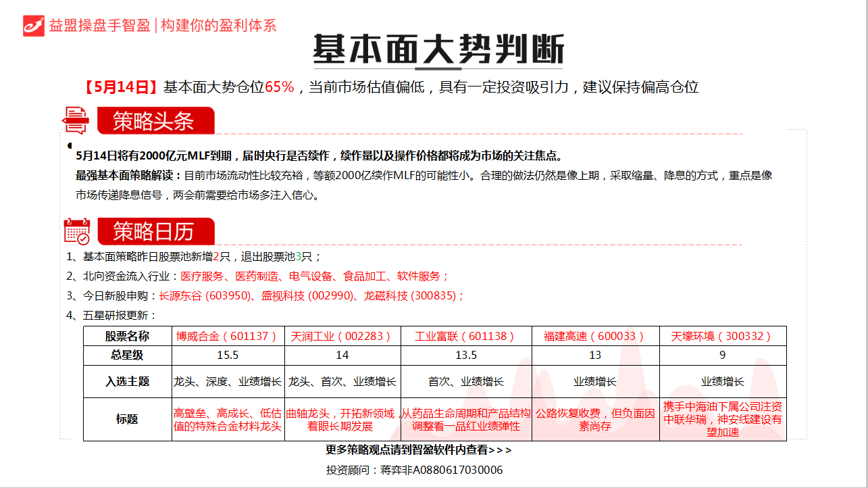Open the 天润工业（002283）stock link
The image size is (868, 488).
point(342,336)
